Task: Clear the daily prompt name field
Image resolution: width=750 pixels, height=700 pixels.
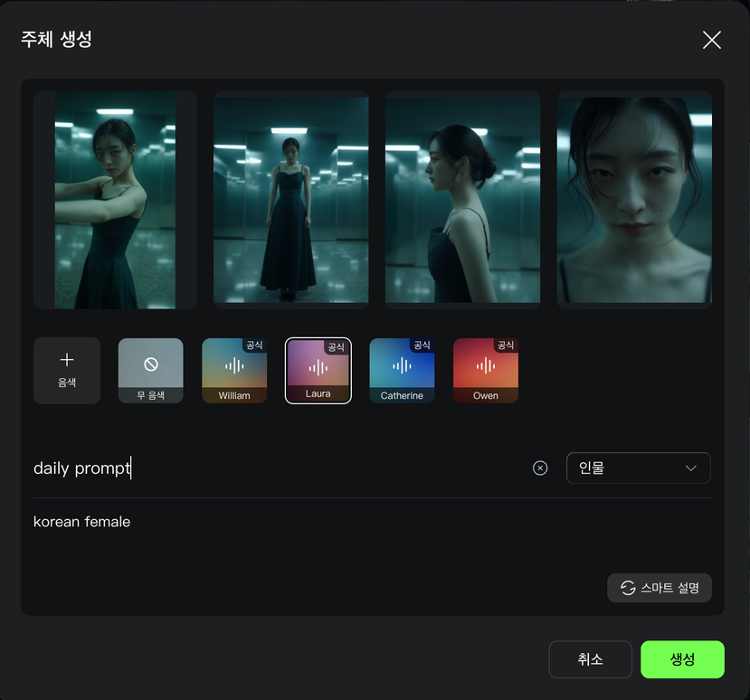Action: 540,468
